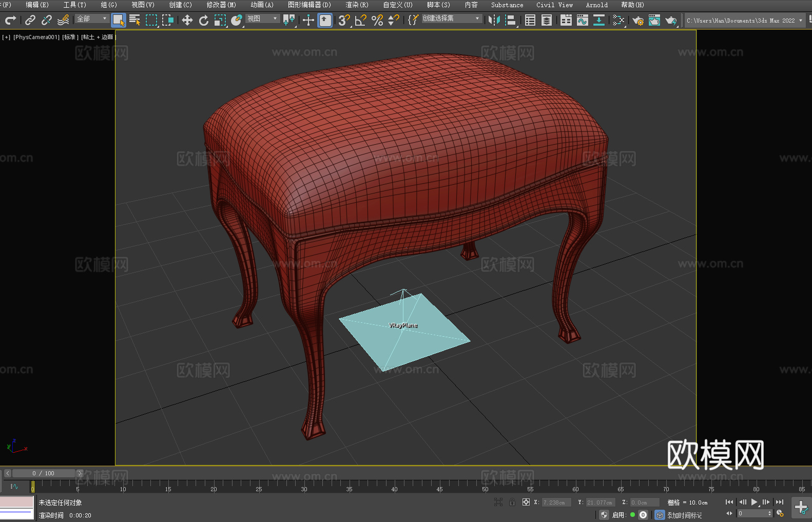Open the Select by Name list
This screenshot has width=812, height=522.
[x=135, y=20]
